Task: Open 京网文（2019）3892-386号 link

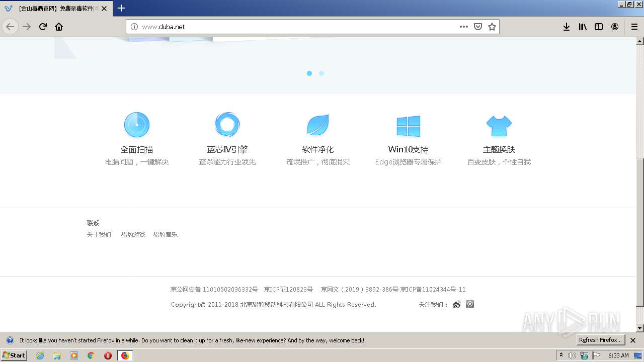Action: (360, 290)
